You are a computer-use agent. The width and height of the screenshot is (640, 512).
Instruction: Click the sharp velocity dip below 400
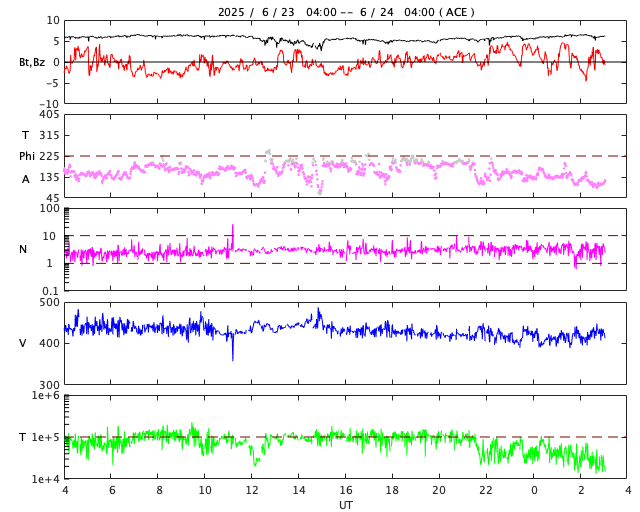click(x=233, y=348)
